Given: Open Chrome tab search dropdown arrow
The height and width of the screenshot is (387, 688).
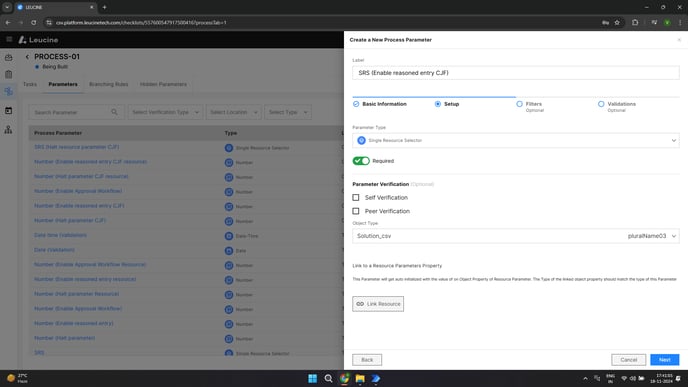Looking at the screenshot, I should [x=7, y=7].
